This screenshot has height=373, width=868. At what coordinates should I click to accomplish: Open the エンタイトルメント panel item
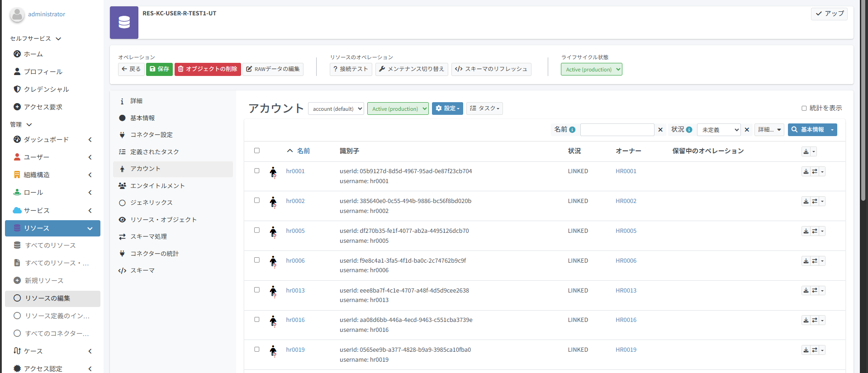coord(173,186)
